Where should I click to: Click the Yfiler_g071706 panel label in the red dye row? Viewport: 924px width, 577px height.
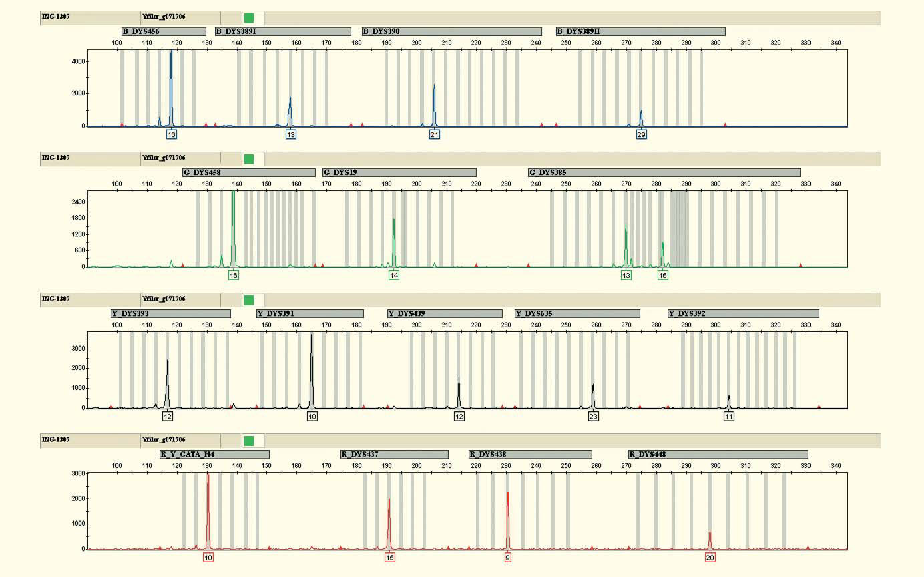[164, 441]
